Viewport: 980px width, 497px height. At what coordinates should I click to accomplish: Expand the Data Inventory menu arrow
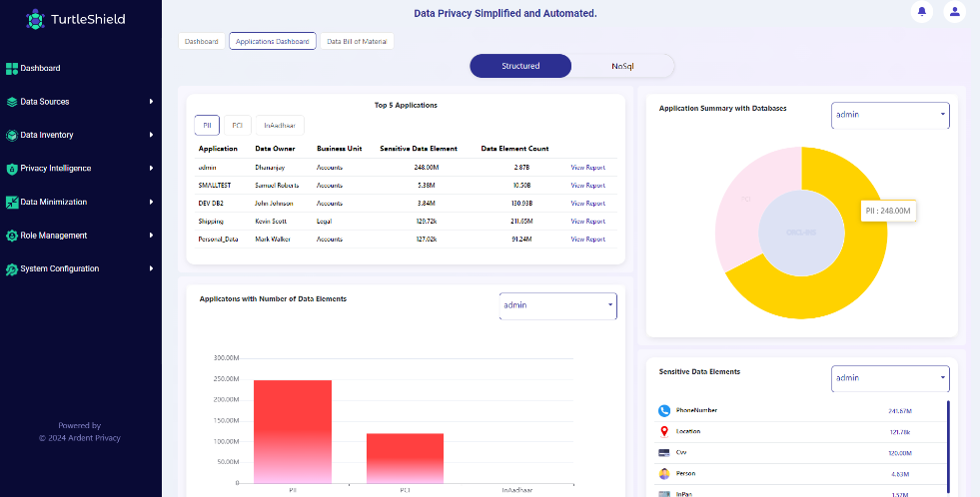(151, 135)
